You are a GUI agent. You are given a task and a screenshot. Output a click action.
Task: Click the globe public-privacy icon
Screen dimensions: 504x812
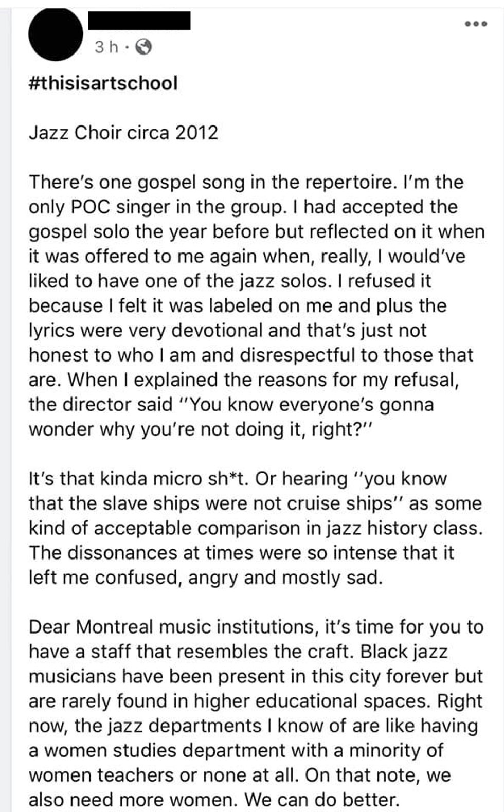pyautogui.click(x=143, y=47)
